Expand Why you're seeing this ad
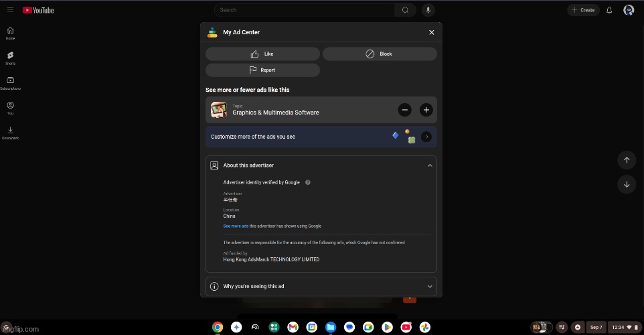 tap(321, 286)
